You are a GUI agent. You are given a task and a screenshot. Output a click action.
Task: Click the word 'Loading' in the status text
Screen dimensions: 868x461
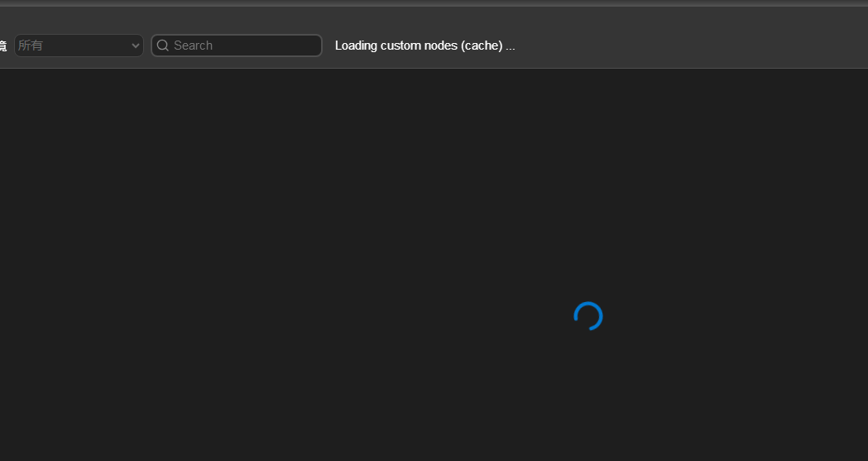point(356,46)
